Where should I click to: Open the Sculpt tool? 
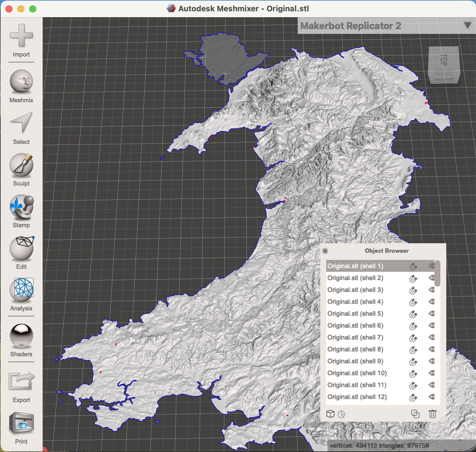tap(21, 165)
